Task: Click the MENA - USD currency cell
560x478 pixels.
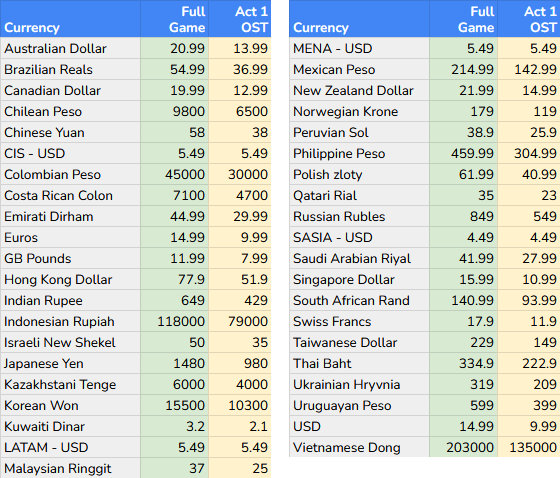Action: (359, 48)
